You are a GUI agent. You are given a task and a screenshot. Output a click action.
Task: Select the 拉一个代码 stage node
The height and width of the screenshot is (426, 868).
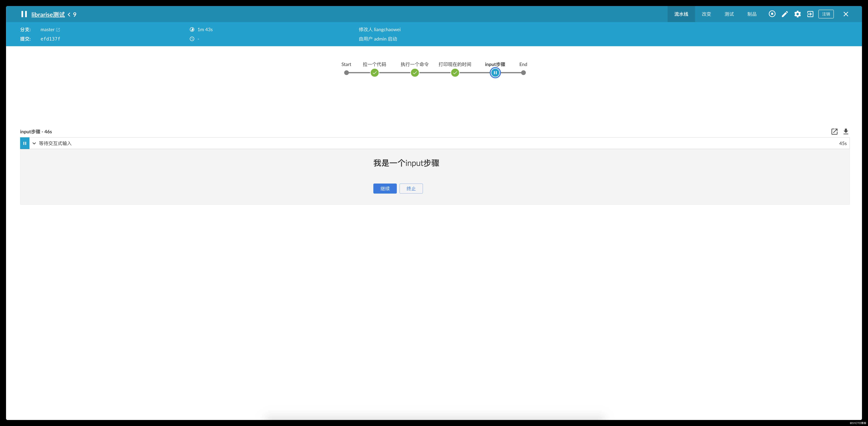374,72
